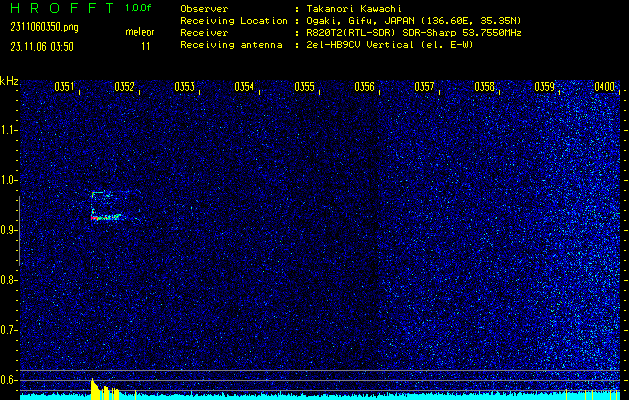
Task: Click the meteor count label
Action: click(139, 32)
